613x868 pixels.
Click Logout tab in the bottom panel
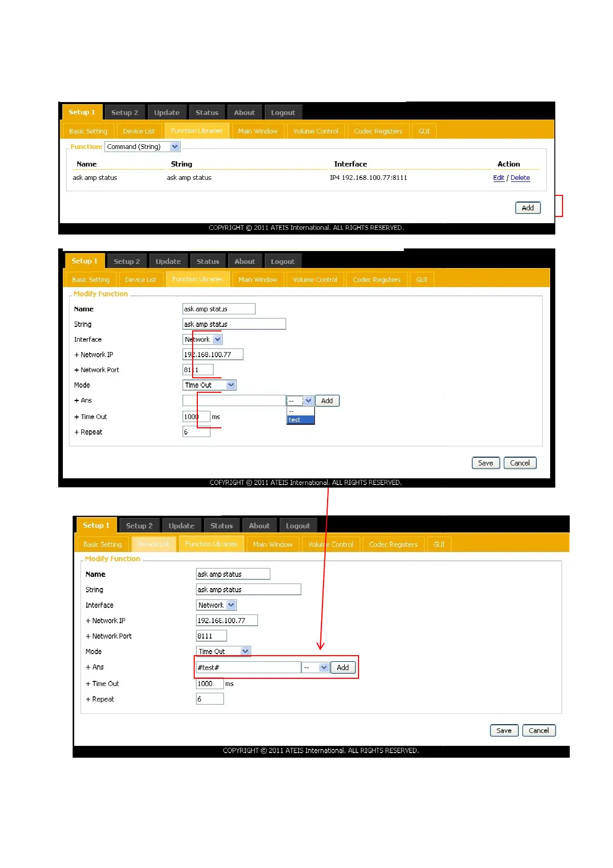298,526
